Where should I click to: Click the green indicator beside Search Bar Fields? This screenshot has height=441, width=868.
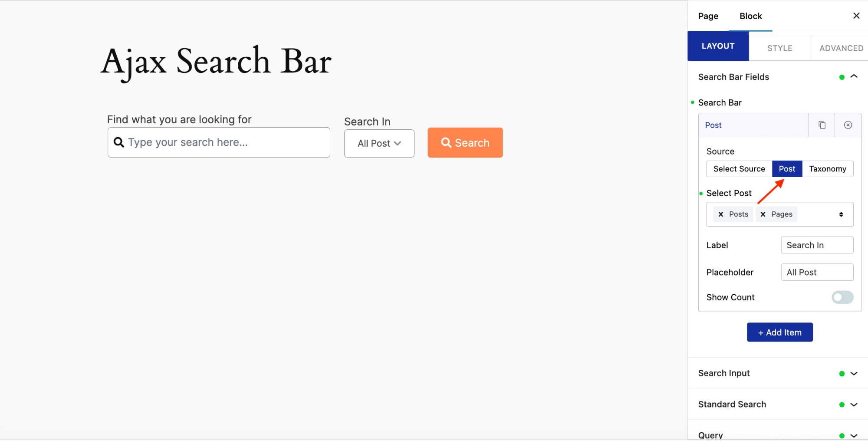click(842, 77)
